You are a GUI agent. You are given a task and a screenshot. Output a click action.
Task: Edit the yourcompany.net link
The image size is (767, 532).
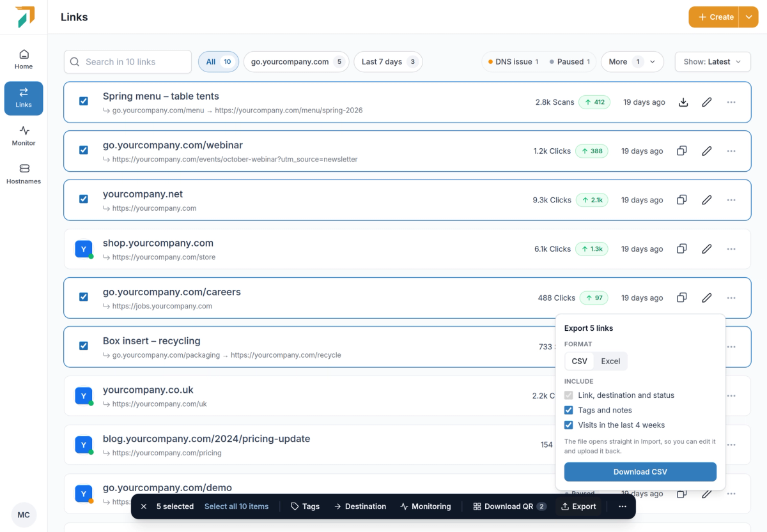(707, 200)
